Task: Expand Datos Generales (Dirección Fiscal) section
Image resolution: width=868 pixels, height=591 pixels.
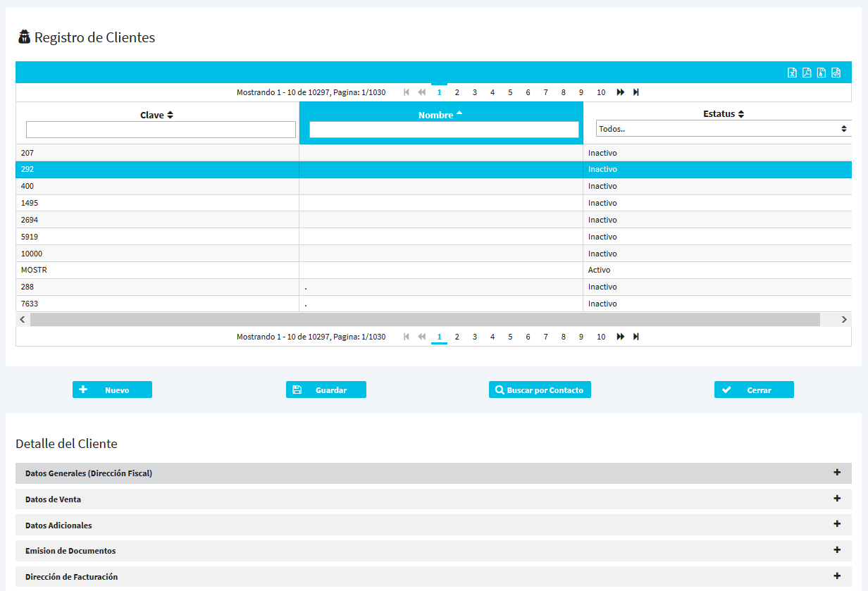Action: [433, 473]
